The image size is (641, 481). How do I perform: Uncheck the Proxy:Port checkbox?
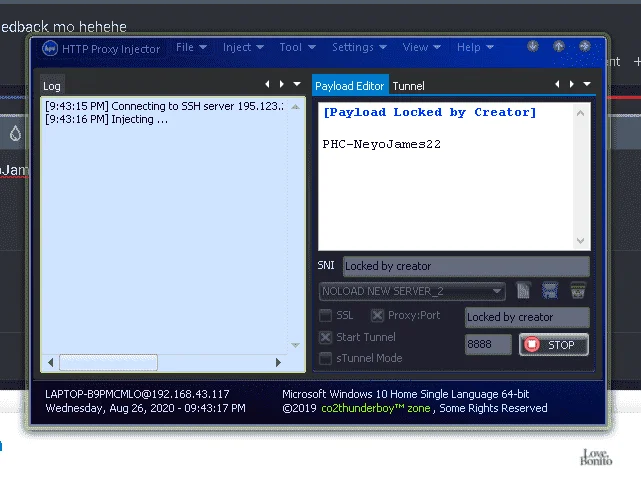377,315
